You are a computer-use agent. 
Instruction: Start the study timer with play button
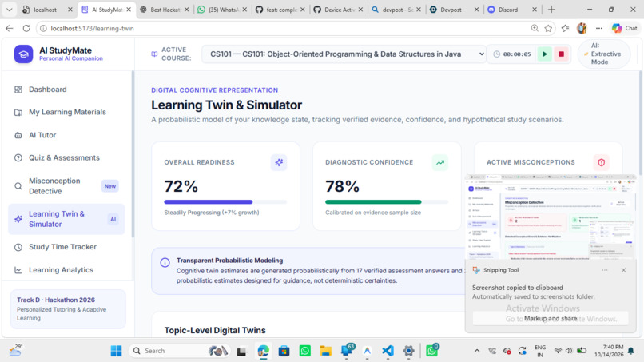point(545,54)
